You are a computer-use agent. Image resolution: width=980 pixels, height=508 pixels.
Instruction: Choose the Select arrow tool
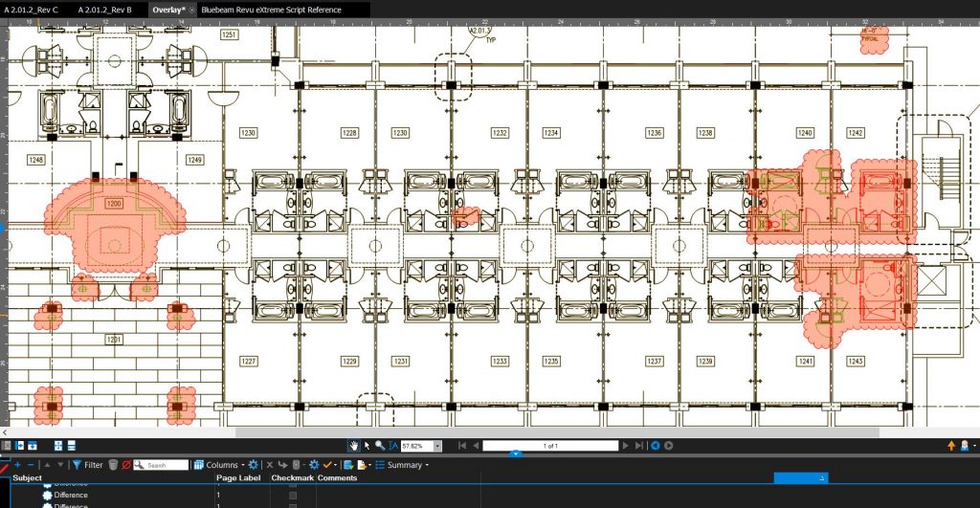click(x=367, y=446)
